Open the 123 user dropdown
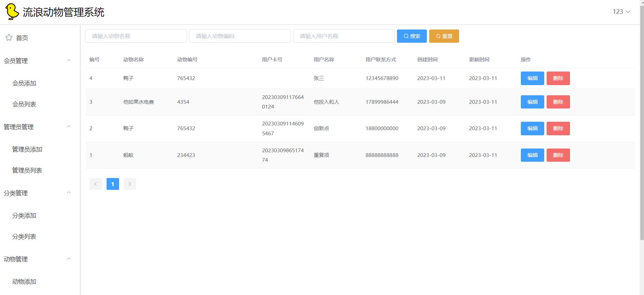 (622, 12)
